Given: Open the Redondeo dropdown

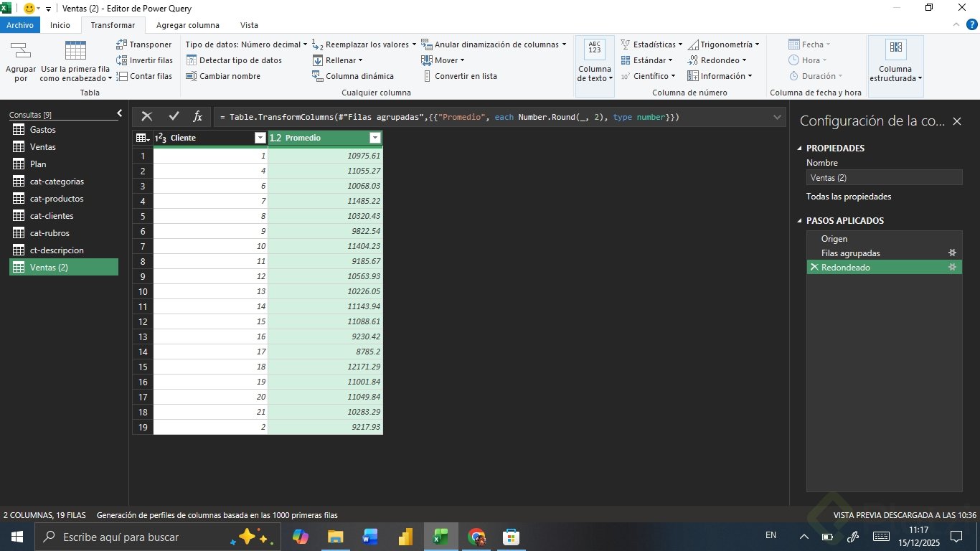Looking at the screenshot, I should (x=717, y=60).
